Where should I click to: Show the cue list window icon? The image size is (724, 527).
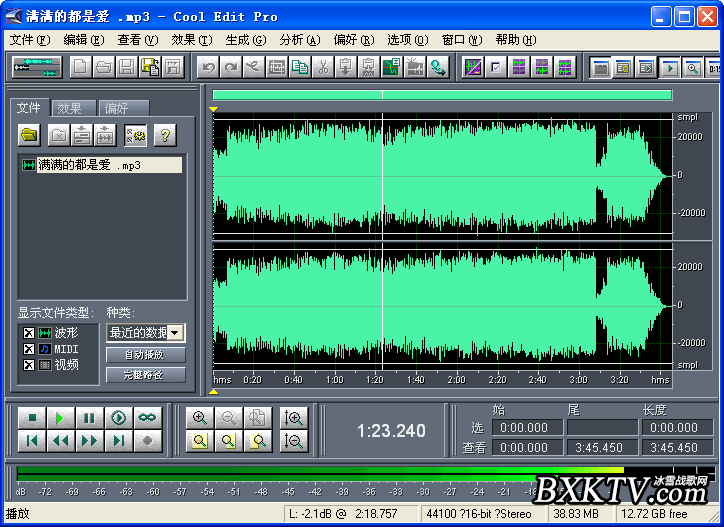click(623, 68)
